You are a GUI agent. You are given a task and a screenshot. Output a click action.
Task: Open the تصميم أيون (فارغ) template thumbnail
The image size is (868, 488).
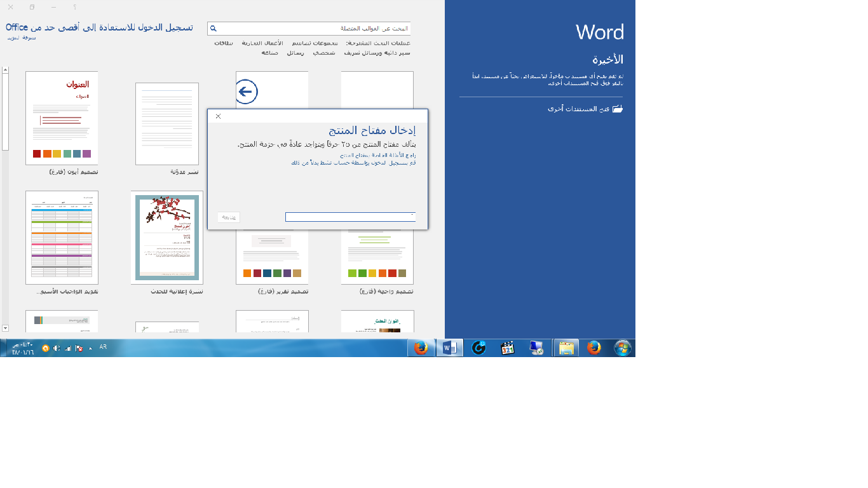pos(62,118)
